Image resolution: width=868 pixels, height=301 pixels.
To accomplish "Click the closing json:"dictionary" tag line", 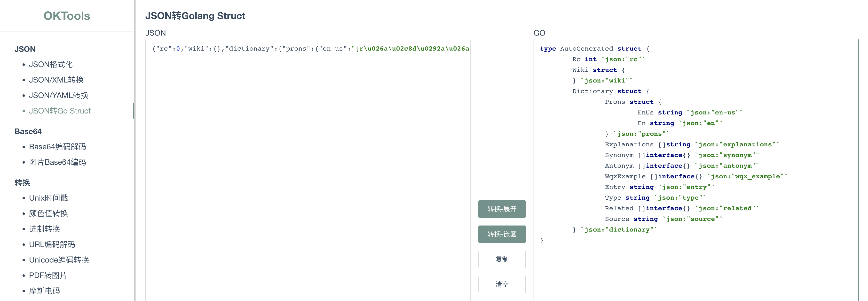I will pyautogui.click(x=615, y=230).
